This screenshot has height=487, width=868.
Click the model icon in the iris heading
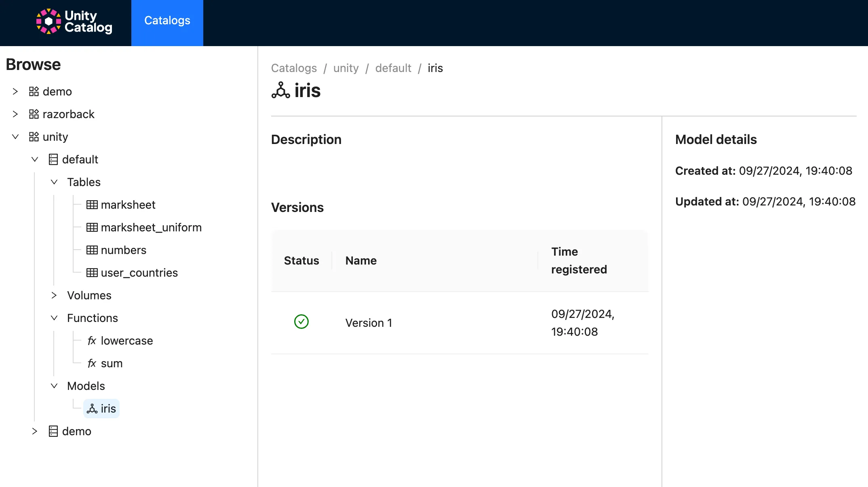pos(281,90)
